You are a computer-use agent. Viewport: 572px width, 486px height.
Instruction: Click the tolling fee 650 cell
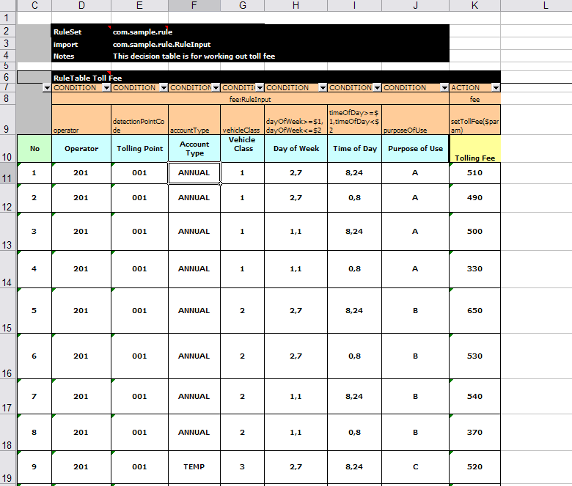click(x=475, y=310)
